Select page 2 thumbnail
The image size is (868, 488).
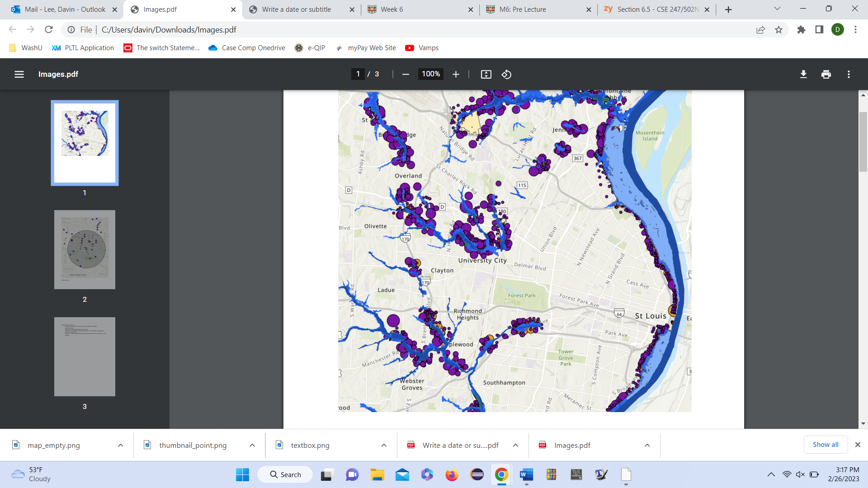85,249
